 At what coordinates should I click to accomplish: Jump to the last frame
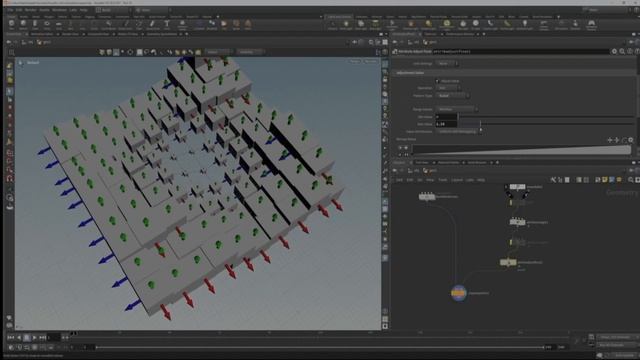point(42,338)
